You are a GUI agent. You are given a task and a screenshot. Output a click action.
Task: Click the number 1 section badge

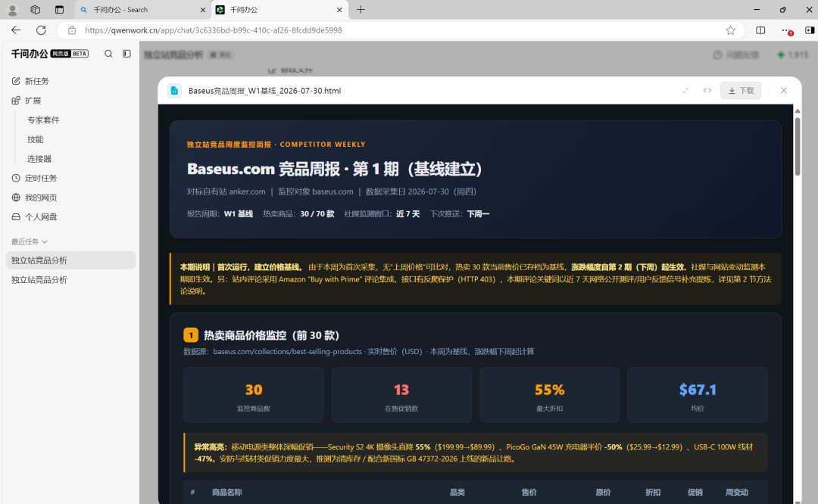(x=191, y=335)
